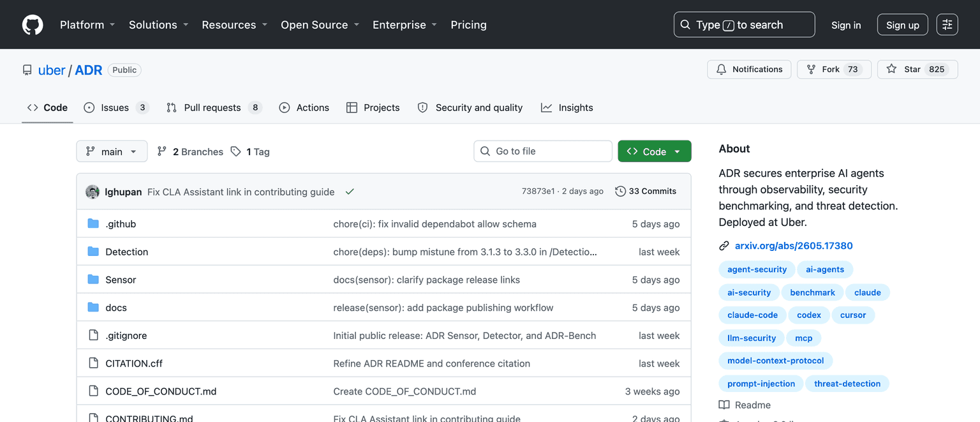The image size is (980, 422).
Task: Click the .gitignore file icon
Action: click(93, 335)
